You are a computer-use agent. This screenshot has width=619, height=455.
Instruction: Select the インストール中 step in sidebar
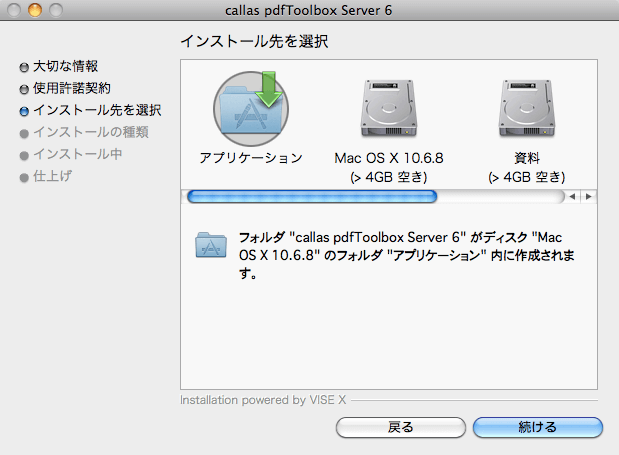tap(78, 154)
